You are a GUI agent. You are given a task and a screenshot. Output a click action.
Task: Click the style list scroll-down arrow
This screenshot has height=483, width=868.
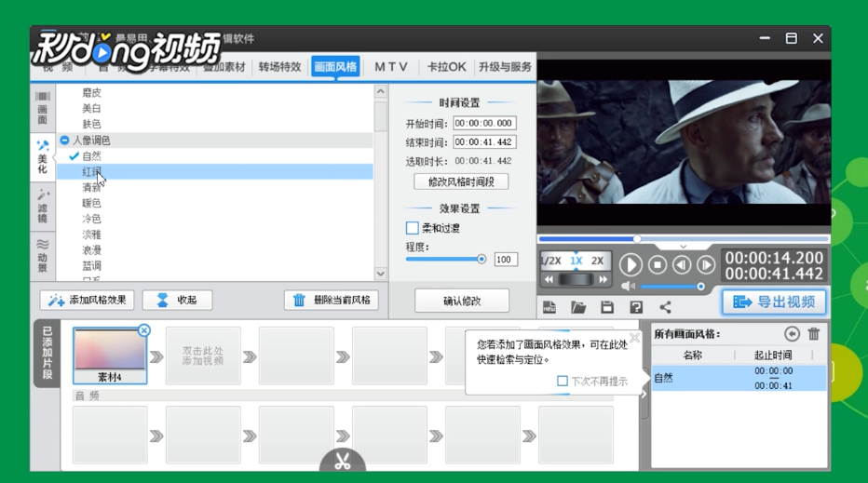point(381,274)
